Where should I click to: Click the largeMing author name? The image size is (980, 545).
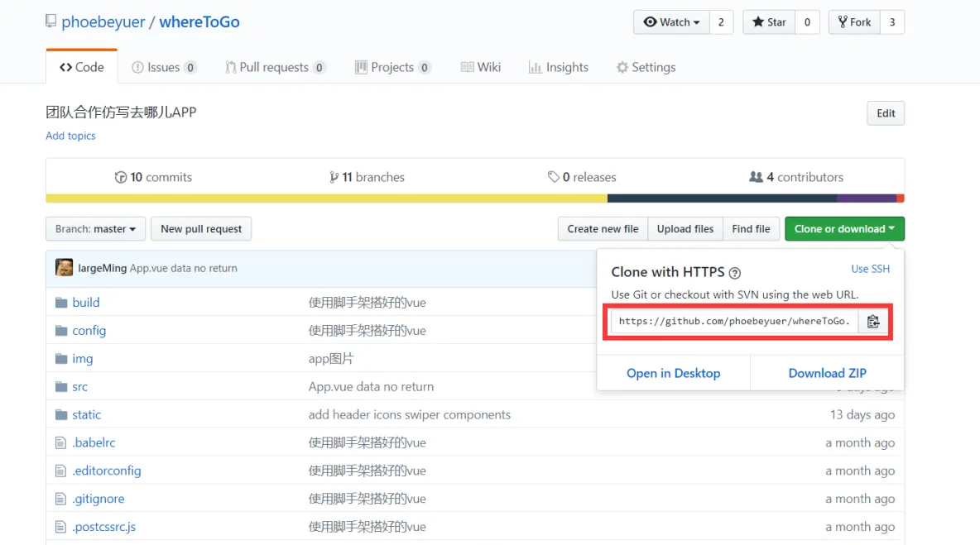click(x=103, y=268)
